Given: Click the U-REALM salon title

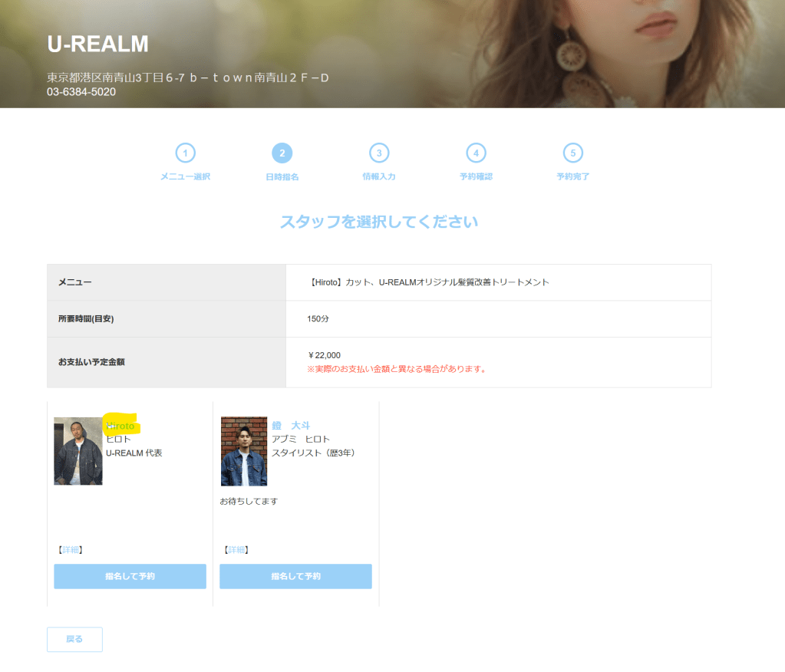Looking at the screenshot, I should pos(97,44).
